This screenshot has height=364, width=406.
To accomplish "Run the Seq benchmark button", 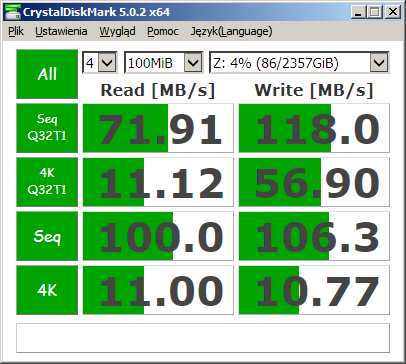I will pyautogui.click(x=47, y=236).
